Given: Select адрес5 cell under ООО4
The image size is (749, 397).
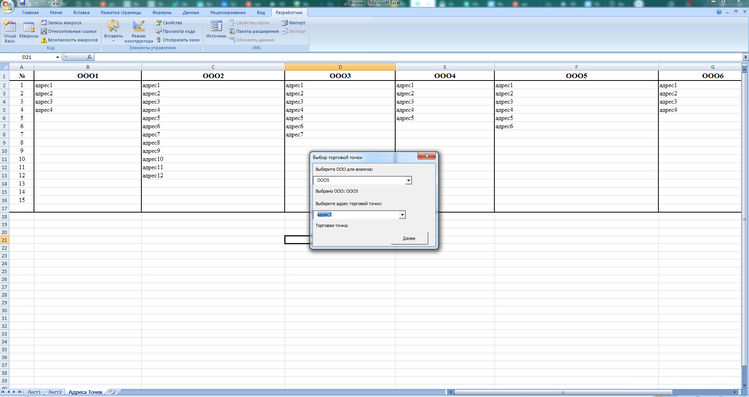Looking at the screenshot, I should (x=445, y=118).
